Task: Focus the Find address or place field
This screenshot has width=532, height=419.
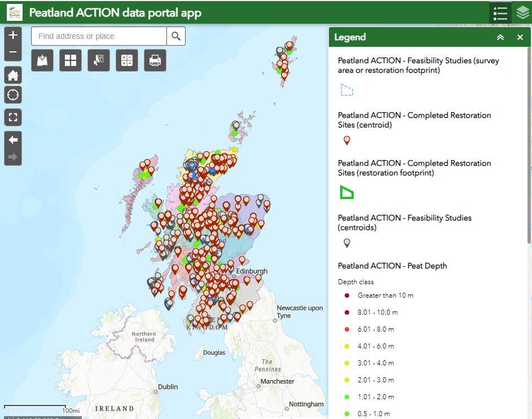Action: (99, 36)
